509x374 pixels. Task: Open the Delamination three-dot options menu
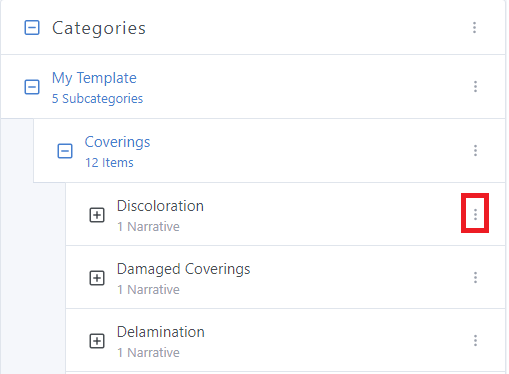point(475,340)
